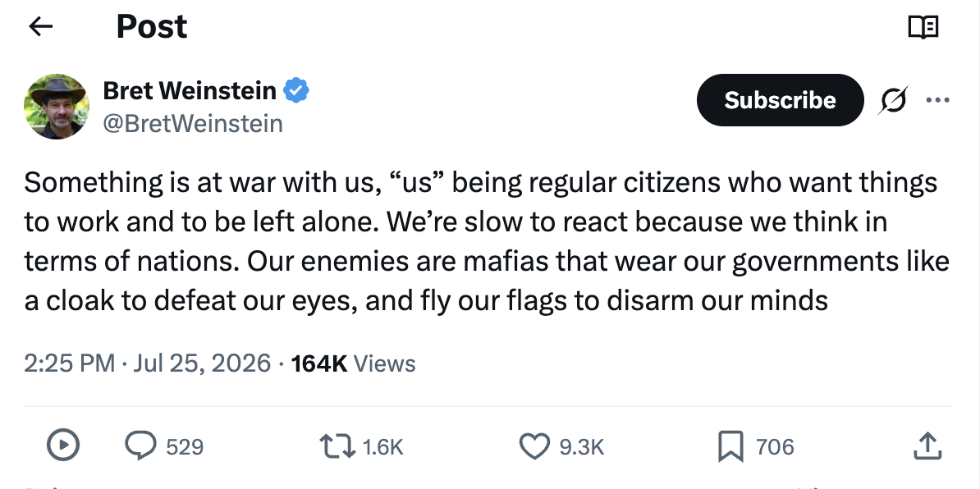The image size is (980, 489).
Task: Like the post with heart icon
Action: (534, 446)
